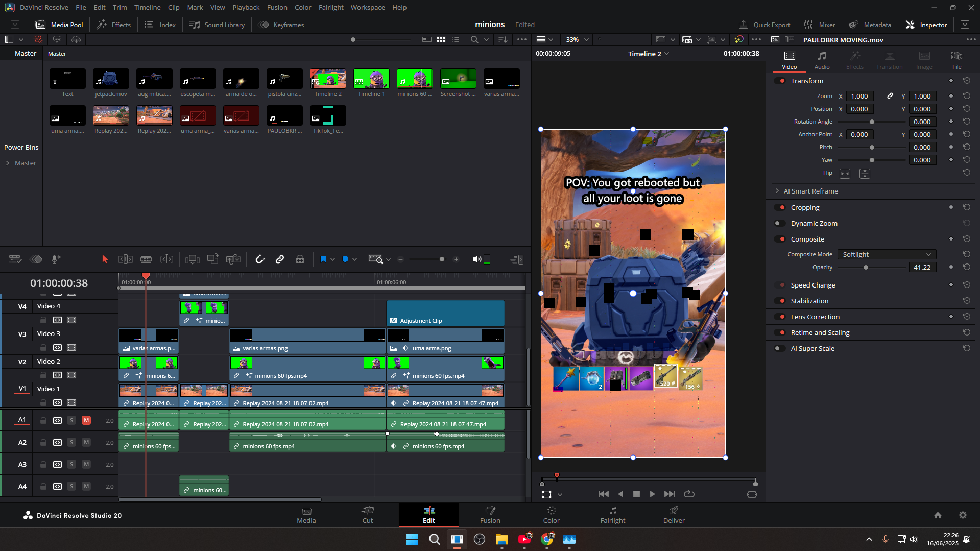Image resolution: width=980 pixels, height=551 pixels.
Task: Click the Quick Export button
Action: point(764,25)
